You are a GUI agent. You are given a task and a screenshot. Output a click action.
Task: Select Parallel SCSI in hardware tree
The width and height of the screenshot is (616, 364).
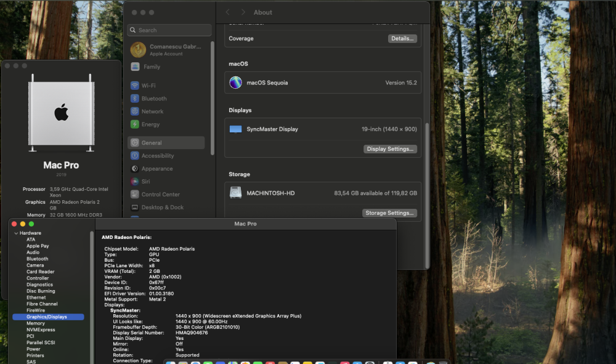[41, 342]
